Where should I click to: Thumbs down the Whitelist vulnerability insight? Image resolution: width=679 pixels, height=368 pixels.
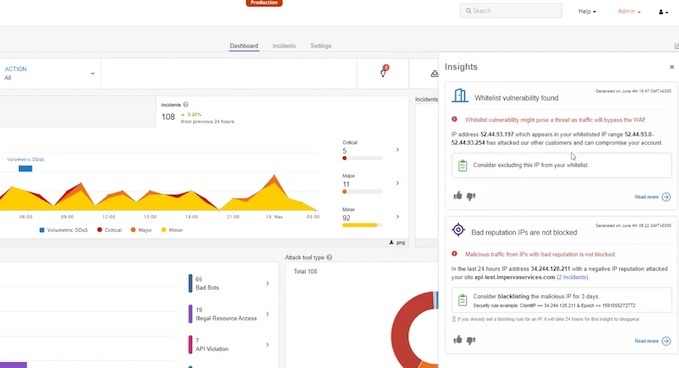point(471,197)
